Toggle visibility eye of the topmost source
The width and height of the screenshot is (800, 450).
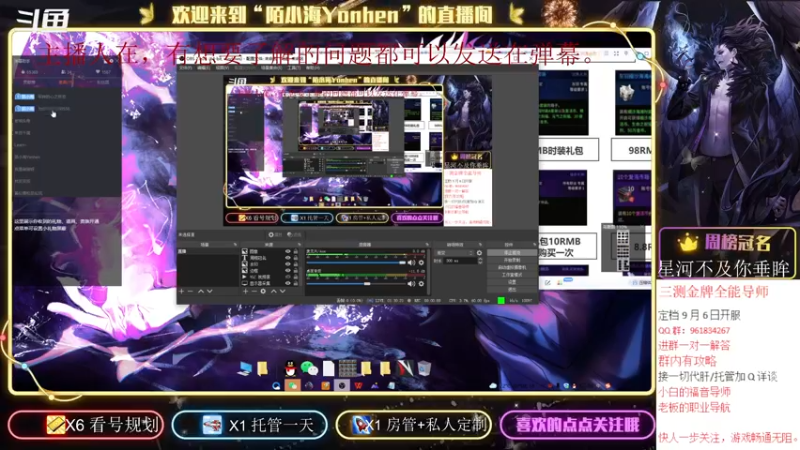click(x=288, y=252)
